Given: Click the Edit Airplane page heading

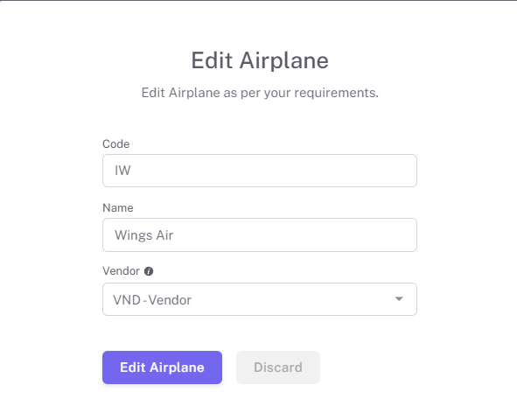Looking at the screenshot, I should (260, 60).
